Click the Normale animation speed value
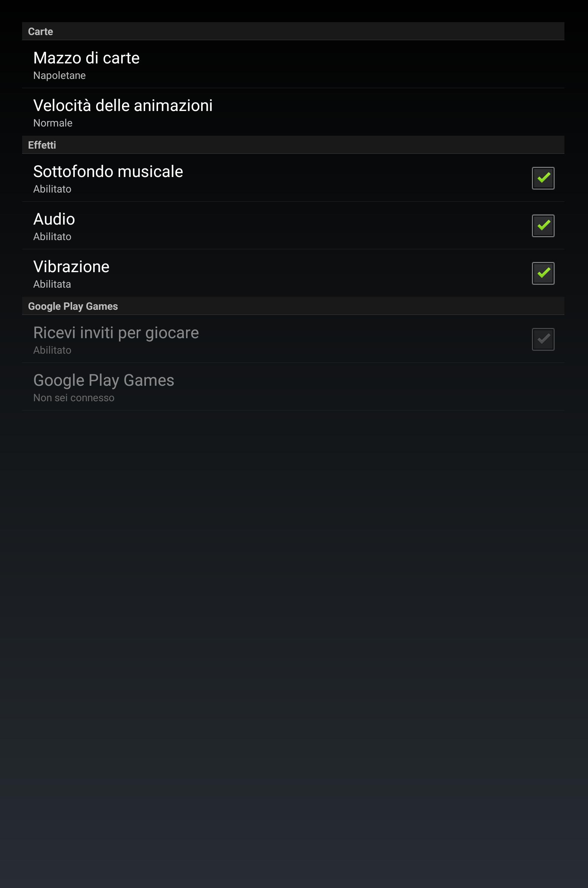The width and height of the screenshot is (588, 888). click(x=53, y=123)
